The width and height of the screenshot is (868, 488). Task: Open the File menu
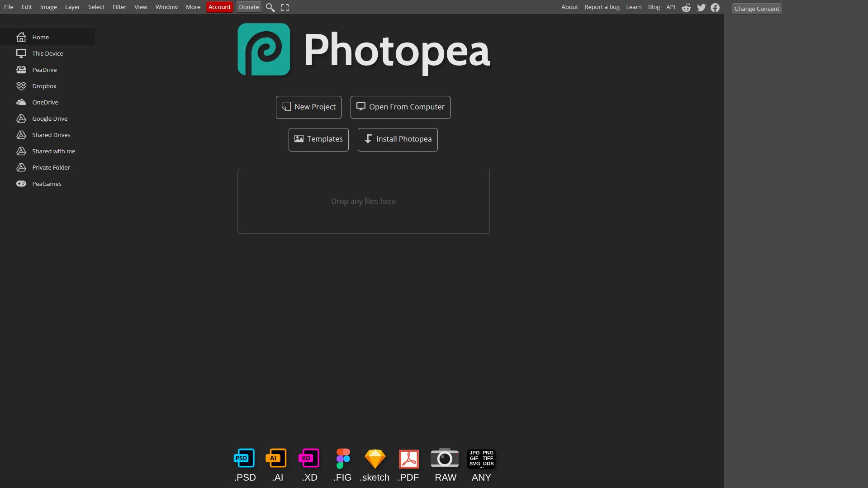9,7
